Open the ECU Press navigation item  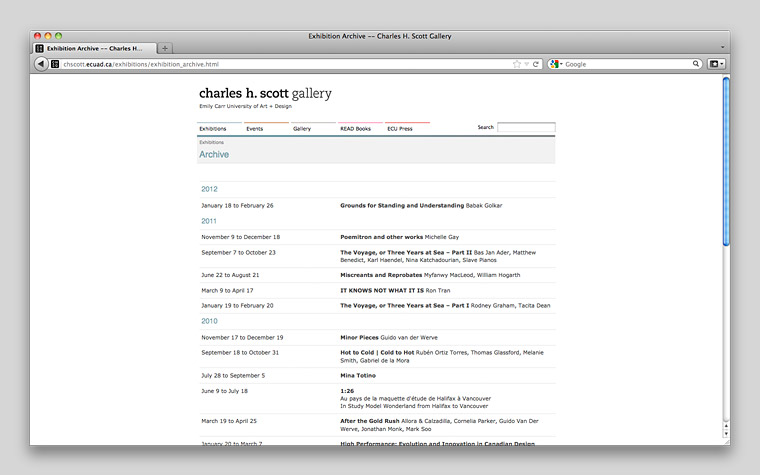tap(400, 129)
